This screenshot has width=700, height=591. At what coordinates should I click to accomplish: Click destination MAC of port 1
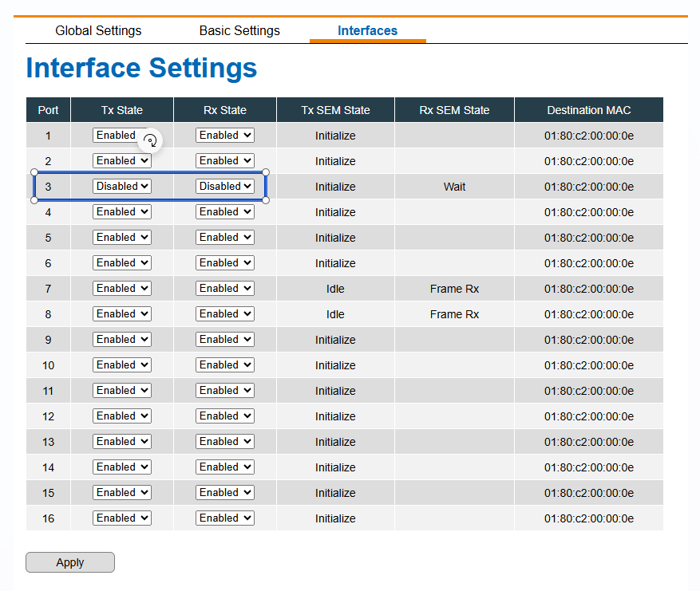tap(589, 136)
